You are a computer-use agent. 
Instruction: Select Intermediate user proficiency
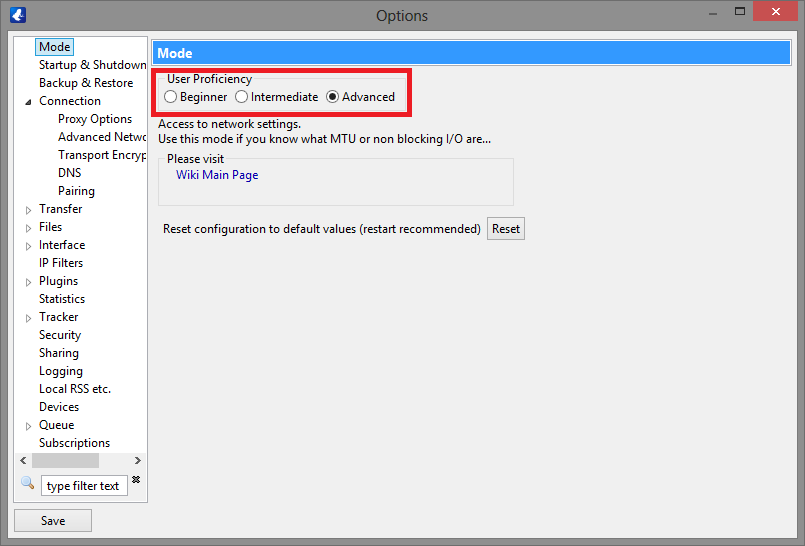point(242,97)
